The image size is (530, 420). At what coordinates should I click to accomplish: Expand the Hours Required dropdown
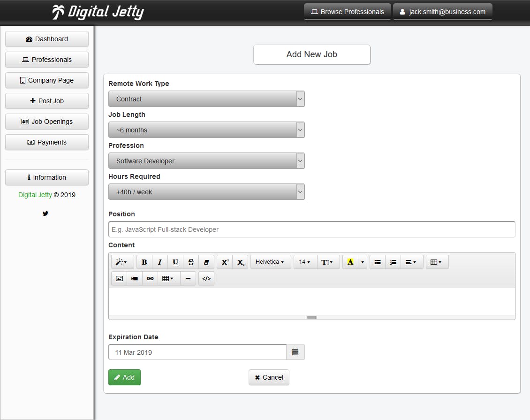click(x=206, y=192)
